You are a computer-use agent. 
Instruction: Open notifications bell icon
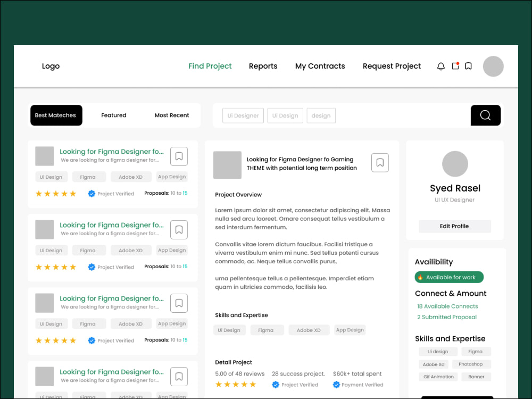(x=440, y=66)
